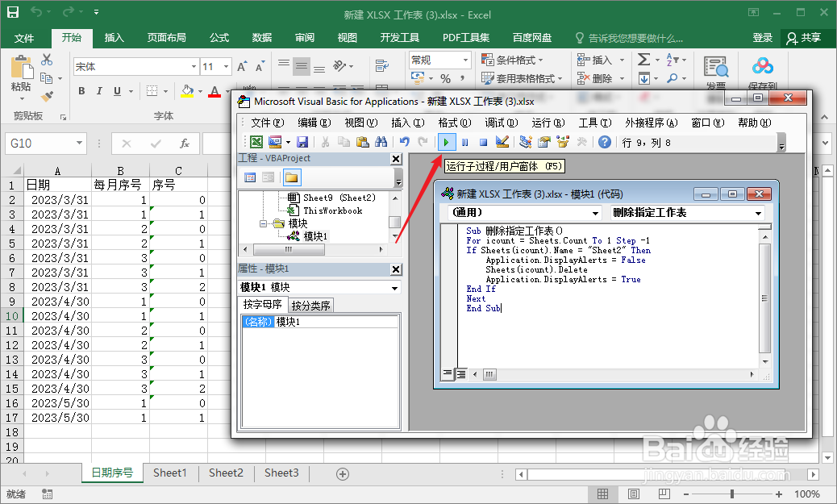This screenshot has width=837, height=504.
Task: Open the (通用) object dropdown in code window
Action: (595, 213)
